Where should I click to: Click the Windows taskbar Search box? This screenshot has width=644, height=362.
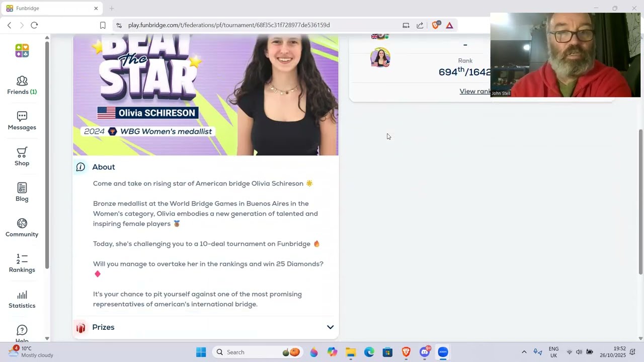(x=257, y=352)
